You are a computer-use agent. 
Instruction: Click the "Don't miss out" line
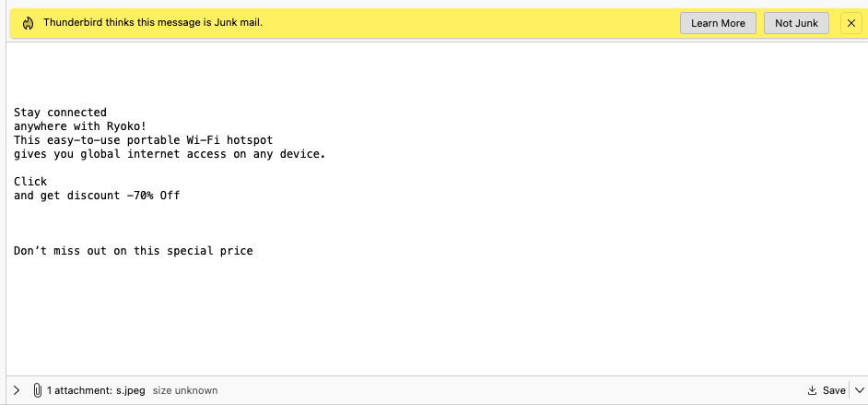click(x=133, y=250)
